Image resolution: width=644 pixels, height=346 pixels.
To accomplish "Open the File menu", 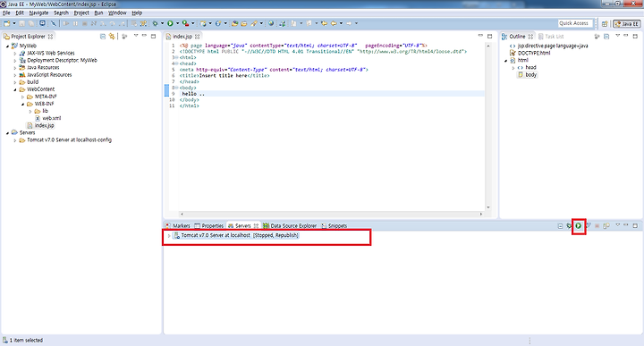I will click(6, 13).
